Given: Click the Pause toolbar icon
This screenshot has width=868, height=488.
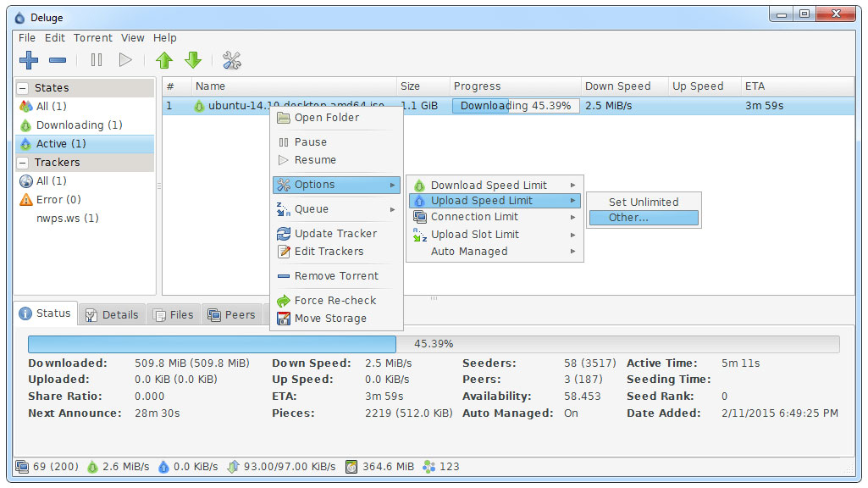Looking at the screenshot, I should [x=97, y=60].
